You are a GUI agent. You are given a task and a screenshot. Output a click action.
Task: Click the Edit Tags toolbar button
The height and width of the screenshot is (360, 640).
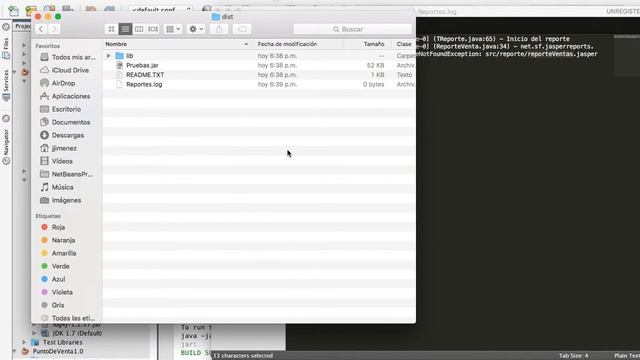pyautogui.click(x=242, y=29)
